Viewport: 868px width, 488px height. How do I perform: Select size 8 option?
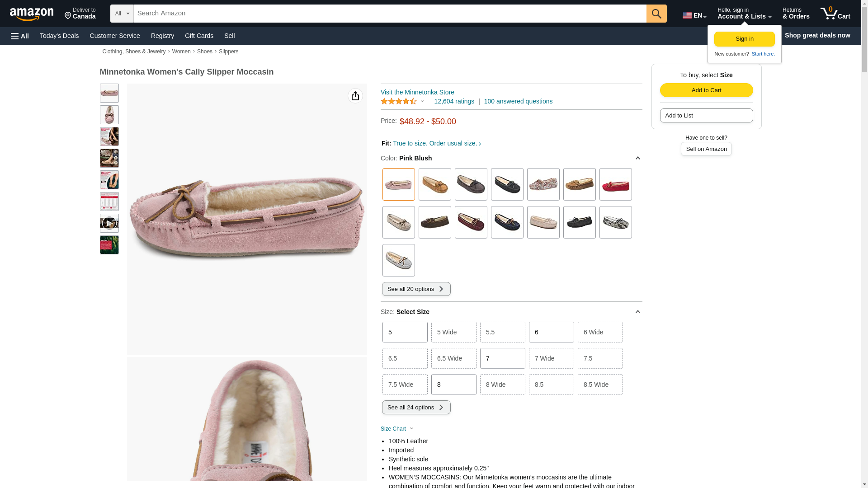453,385
